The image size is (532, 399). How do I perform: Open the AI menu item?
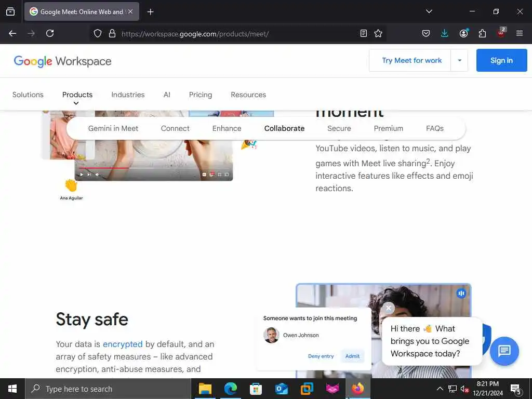pos(167,95)
